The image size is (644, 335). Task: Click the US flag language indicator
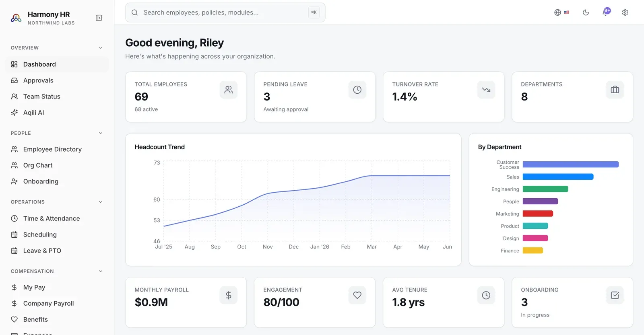point(567,12)
